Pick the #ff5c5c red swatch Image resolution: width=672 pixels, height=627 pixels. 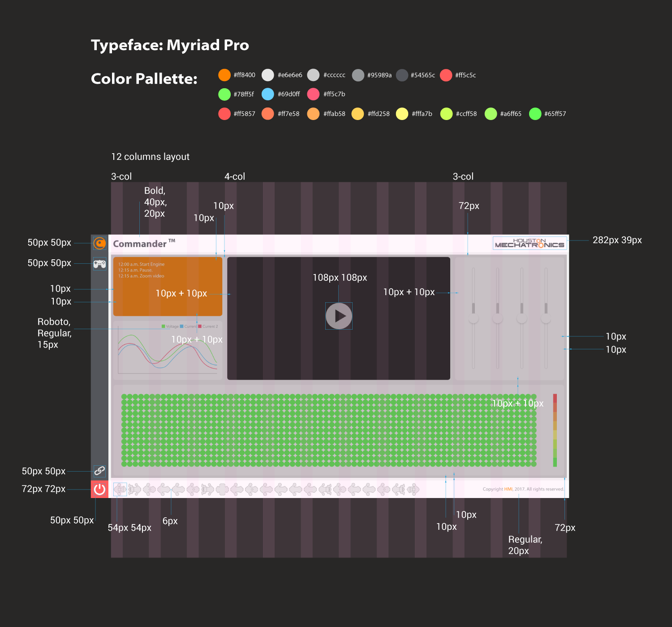click(x=446, y=75)
